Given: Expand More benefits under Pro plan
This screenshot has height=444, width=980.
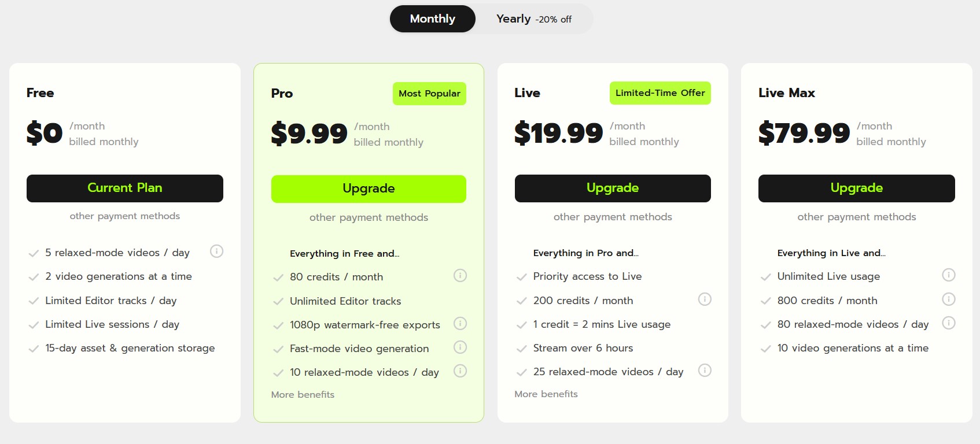Looking at the screenshot, I should [x=303, y=395].
